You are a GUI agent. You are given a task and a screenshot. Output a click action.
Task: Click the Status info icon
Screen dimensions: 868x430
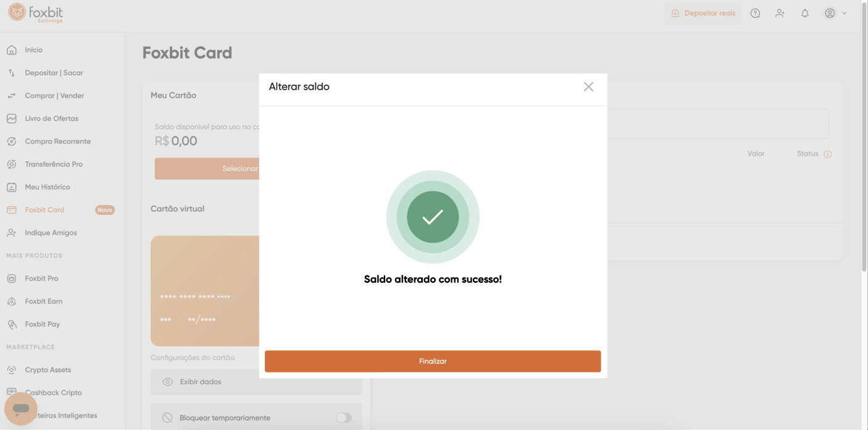pyautogui.click(x=827, y=154)
